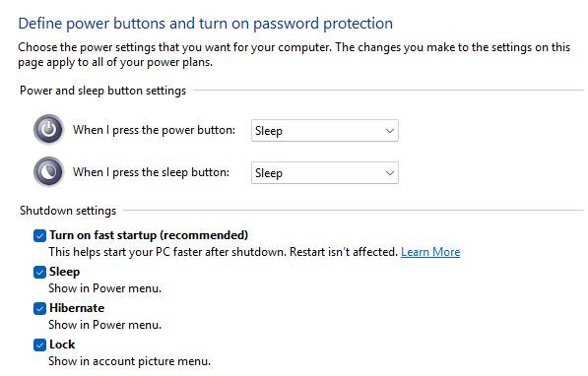The image size is (588, 376).
Task: Click the 'Shutdown settings' section header
Action: 68,211
